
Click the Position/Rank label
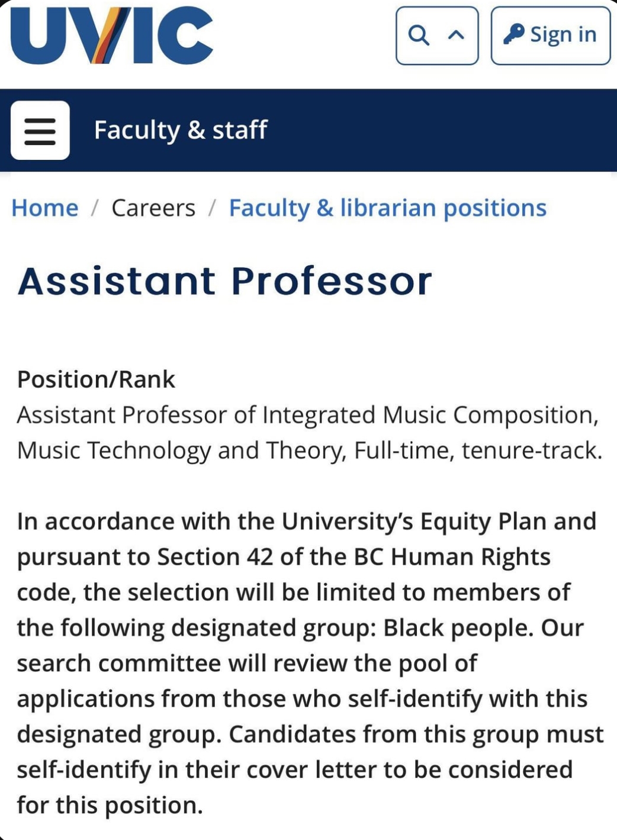pos(96,379)
